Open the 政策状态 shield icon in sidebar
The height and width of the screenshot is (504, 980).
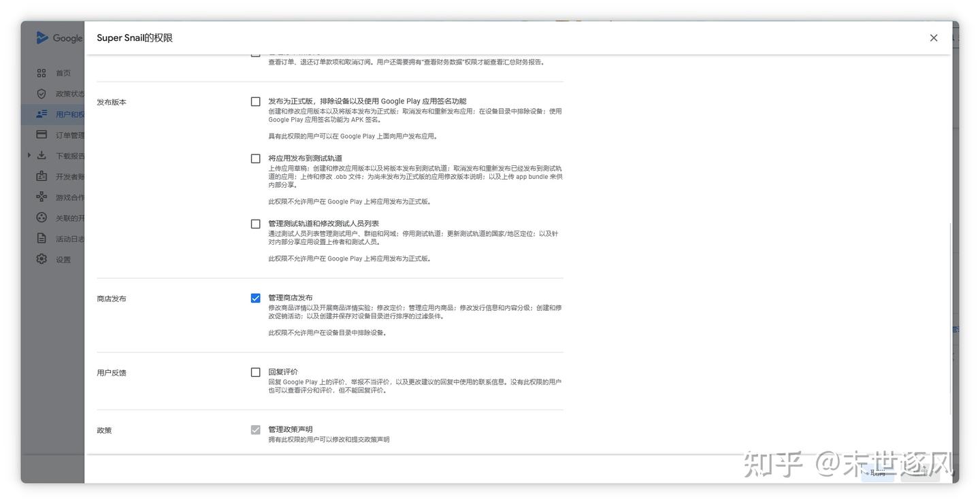point(42,94)
